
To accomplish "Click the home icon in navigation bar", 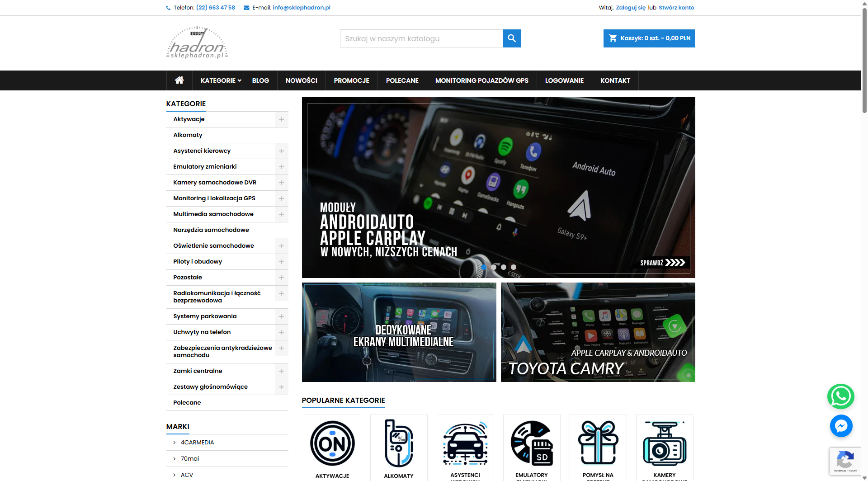I will (179, 80).
